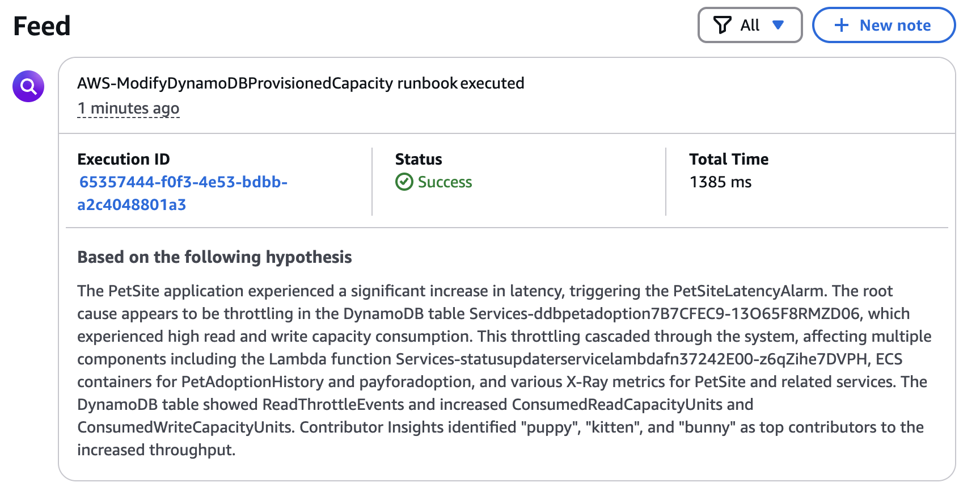Screen dimensions: 980x495
Task: Click the New note button label
Action: click(x=895, y=25)
